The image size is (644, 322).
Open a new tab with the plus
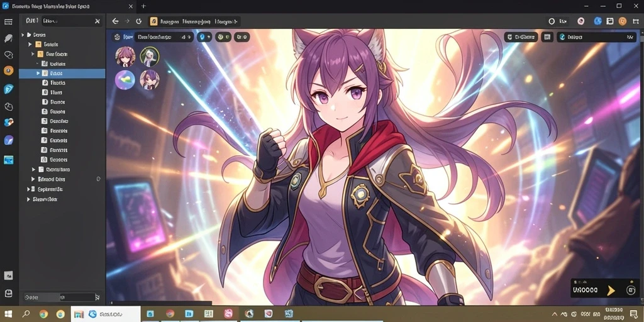(x=143, y=6)
